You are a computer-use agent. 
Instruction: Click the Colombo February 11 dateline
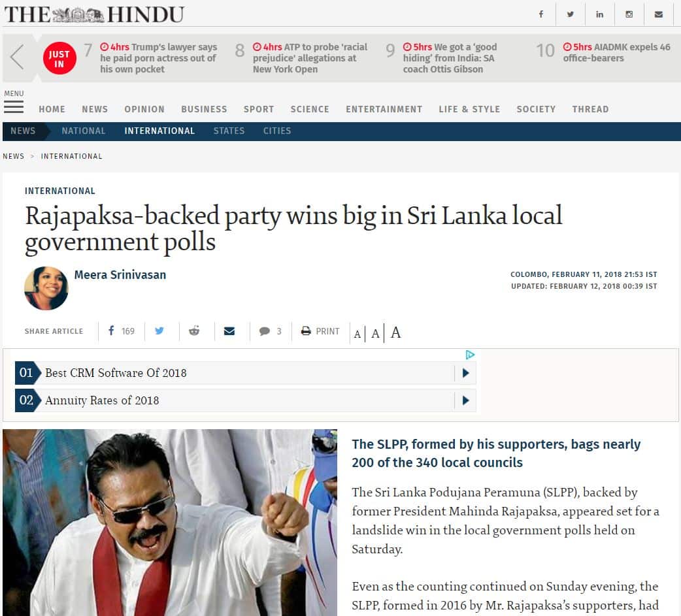[x=584, y=274]
